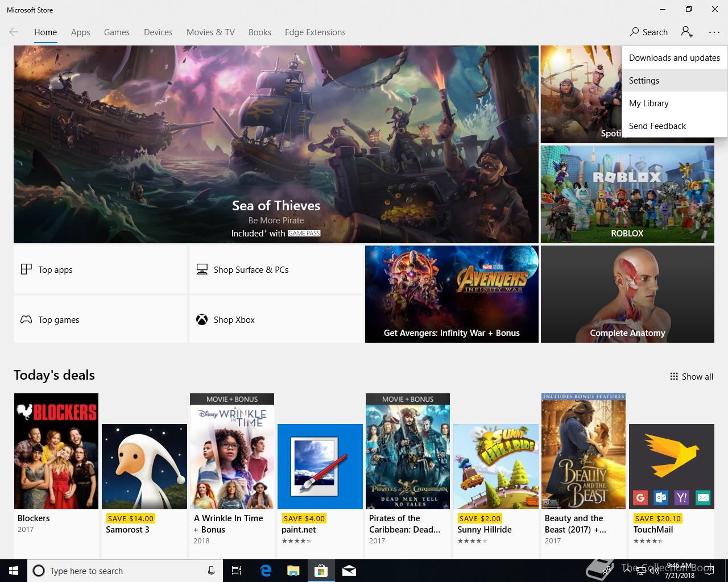Click the SAVE $2.00 badge
The width and height of the screenshot is (728, 582).
pyautogui.click(x=480, y=518)
